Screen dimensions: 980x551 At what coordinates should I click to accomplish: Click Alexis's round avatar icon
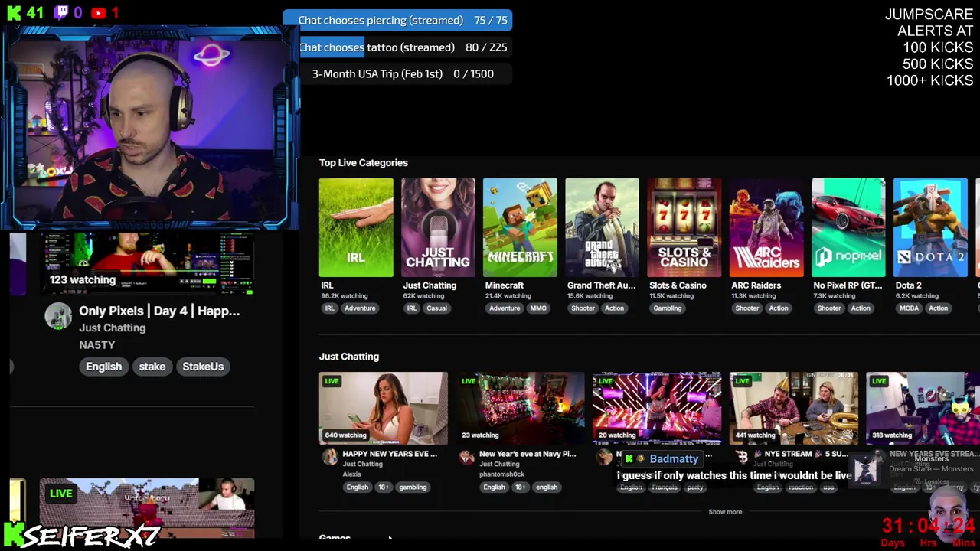point(330,457)
